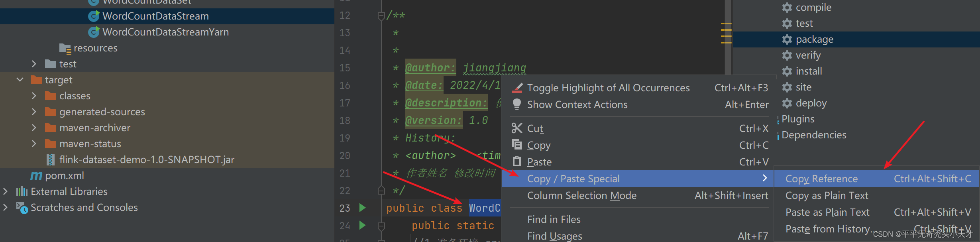Click the @version tag in Javadoc
Image resolution: width=980 pixels, height=242 pixels.
(434, 120)
